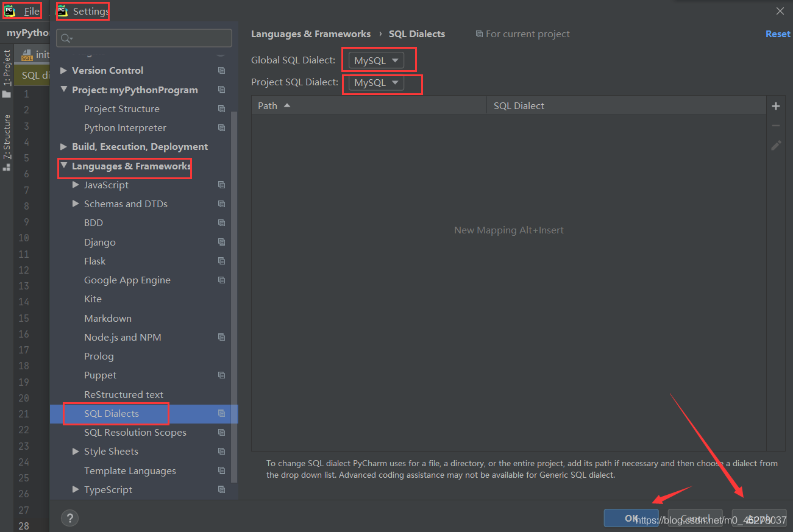This screenshot has width=793, height=532.
Task: Expand the TypeScript settings node
Action: [76, 489]
